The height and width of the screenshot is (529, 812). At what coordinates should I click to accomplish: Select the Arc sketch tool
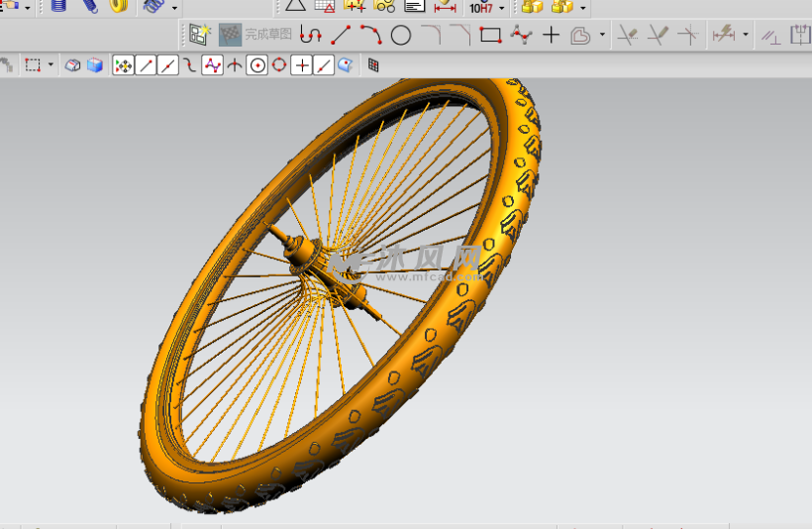coord(370,35)
